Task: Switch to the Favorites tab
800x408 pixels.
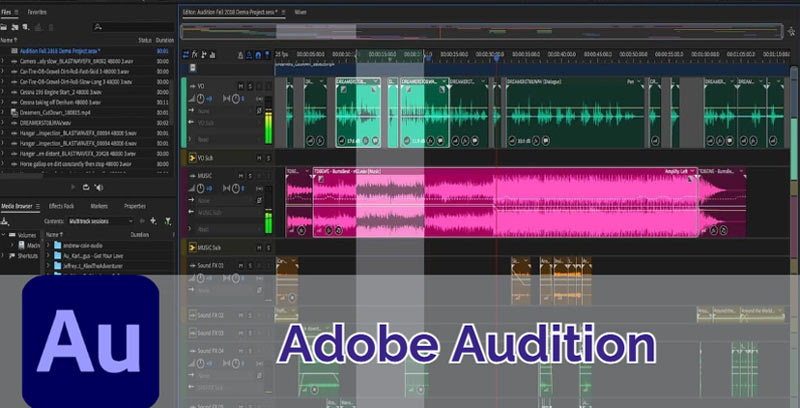Action: [37, 12]
